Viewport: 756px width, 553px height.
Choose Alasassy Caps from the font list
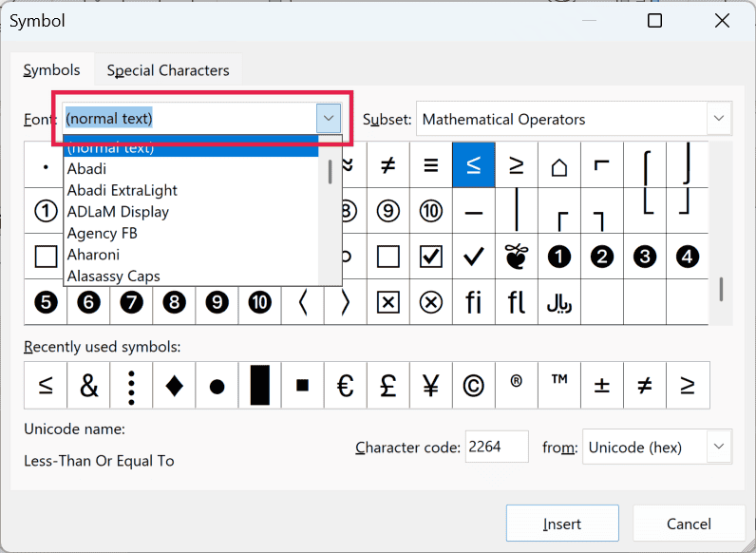pos(191,276)
